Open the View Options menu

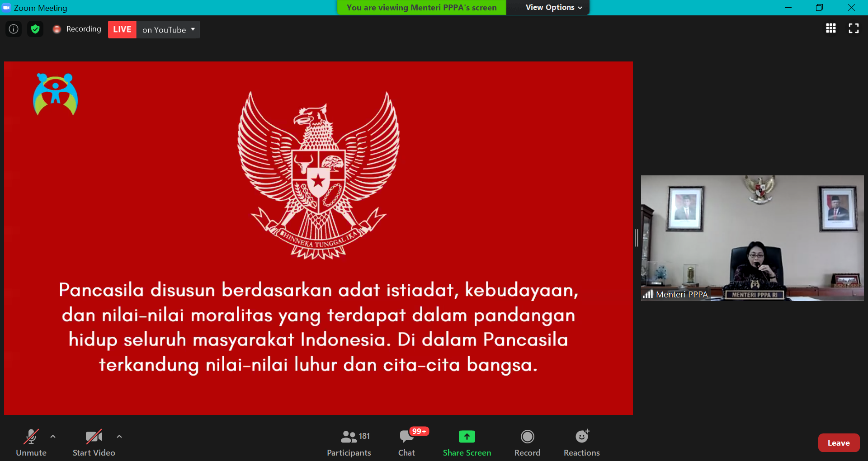(x=553, y=8)
